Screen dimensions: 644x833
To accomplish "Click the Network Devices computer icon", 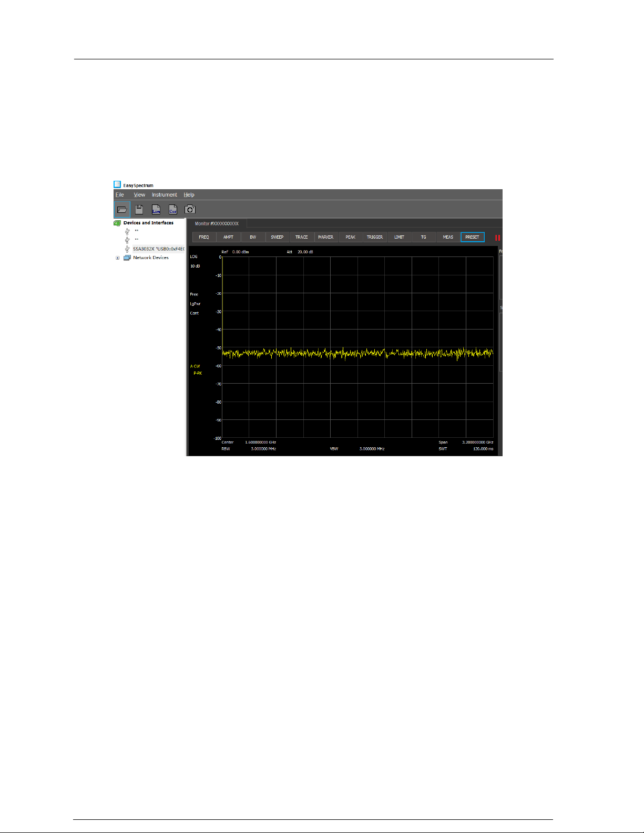I will 127,258.
